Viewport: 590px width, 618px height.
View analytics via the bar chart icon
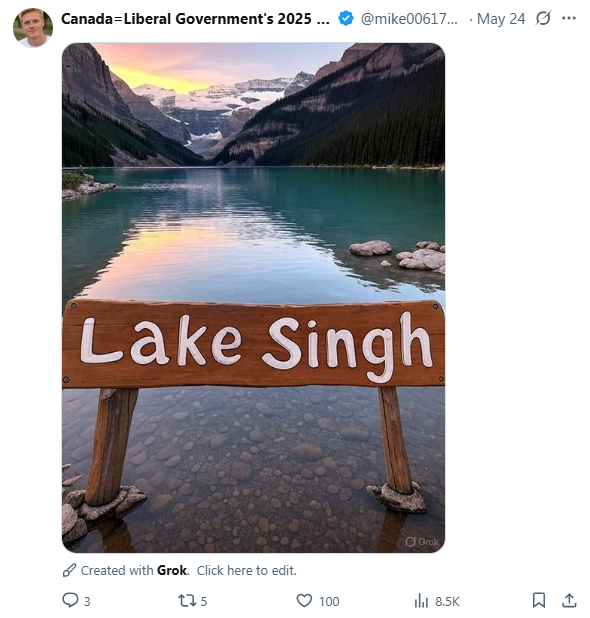pos(421,601)
